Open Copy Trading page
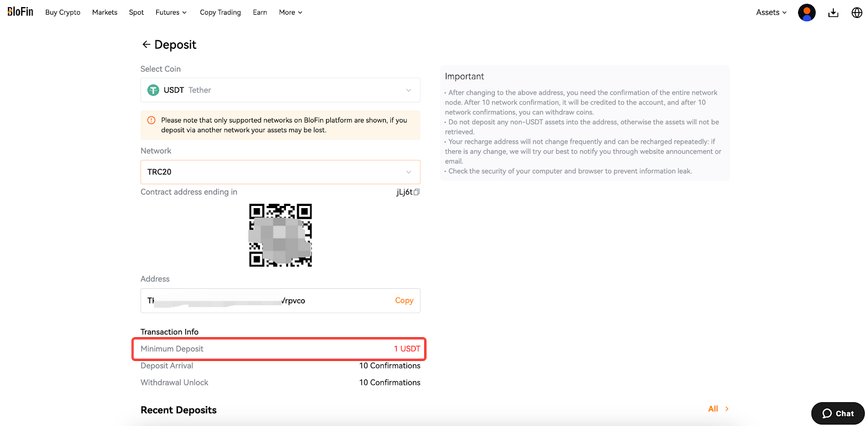The image size is (868, 426). 220,12
